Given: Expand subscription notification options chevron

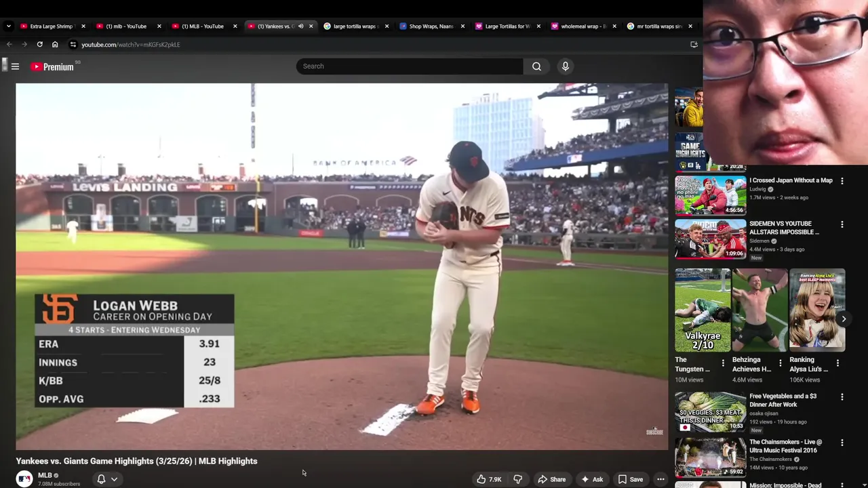Looking at the screenshot, I should point(114,479).
